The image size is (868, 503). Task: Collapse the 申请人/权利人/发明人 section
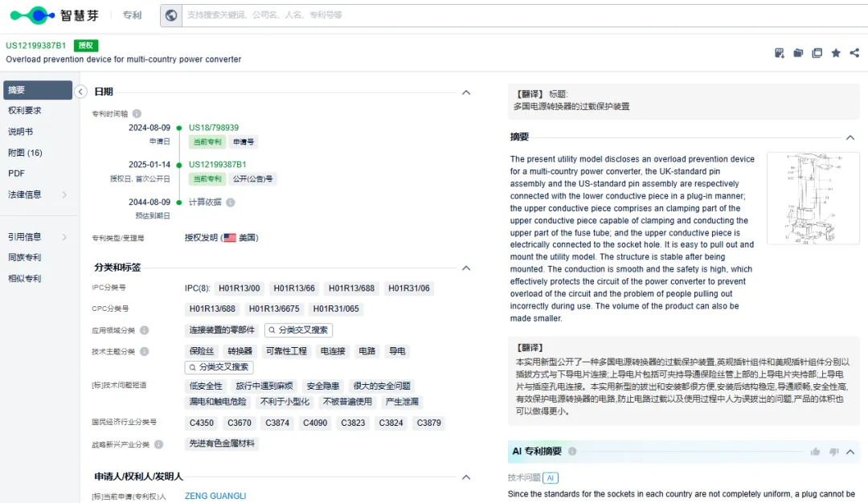coord(466,477)
